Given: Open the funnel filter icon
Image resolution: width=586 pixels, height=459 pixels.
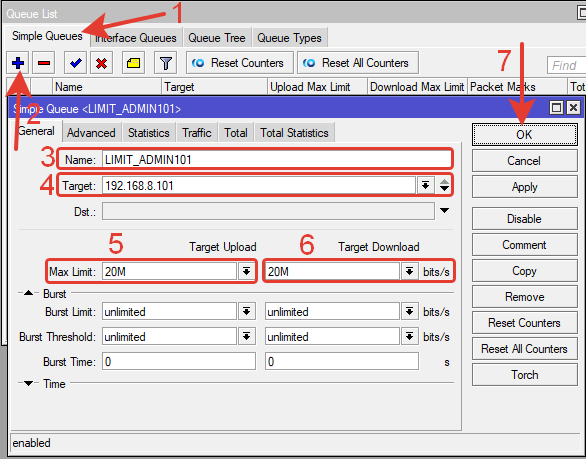Looking at the screenshot, I should (166, 63).
